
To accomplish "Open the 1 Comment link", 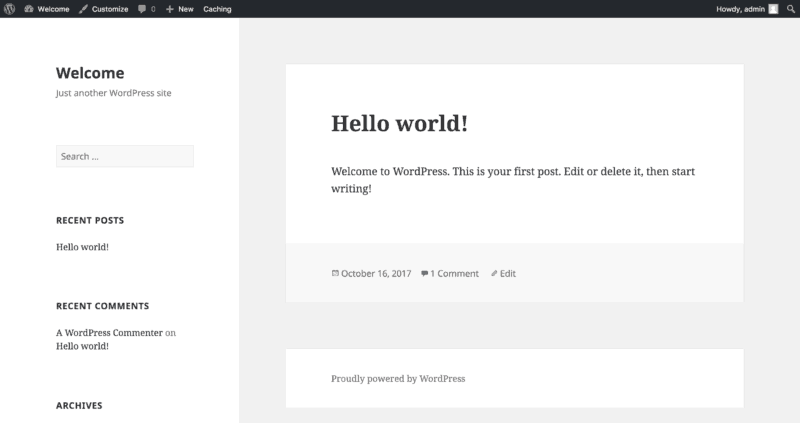I will coord(455,273).
